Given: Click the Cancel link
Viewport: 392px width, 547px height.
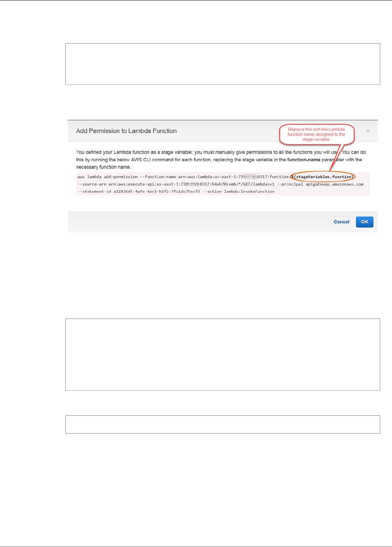Looking at the screenshot, I should pyautogui.click(x=341, y=222).
